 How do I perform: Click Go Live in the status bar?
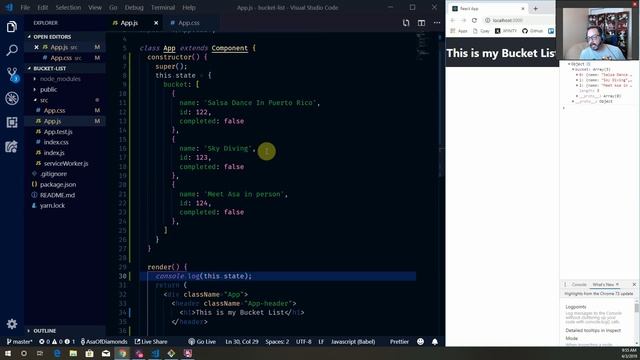point(202,342)
